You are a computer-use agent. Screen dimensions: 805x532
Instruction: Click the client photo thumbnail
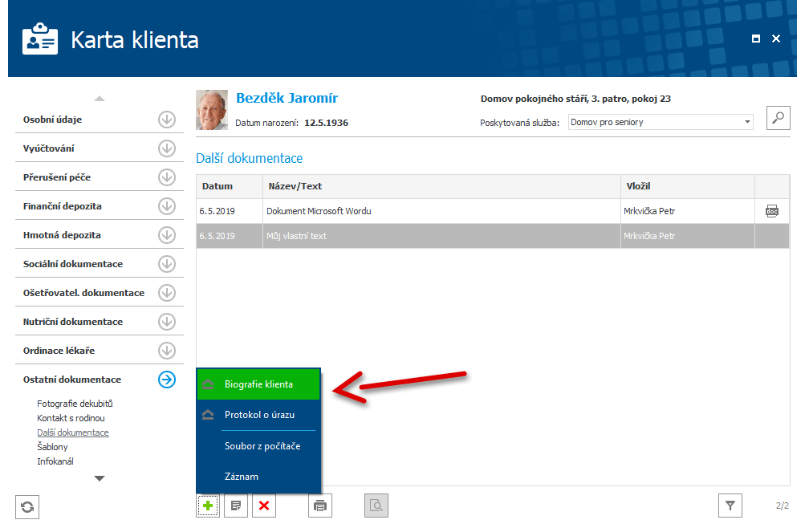click(212, 110)
